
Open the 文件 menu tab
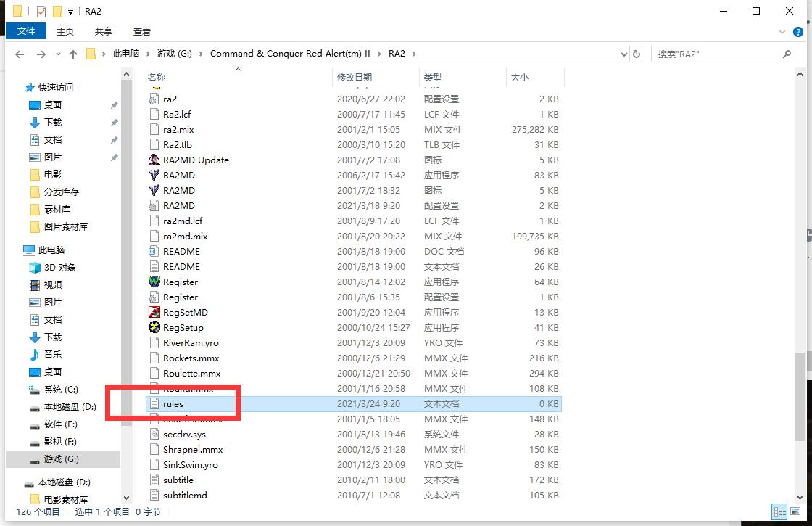[x=26, y=32]
